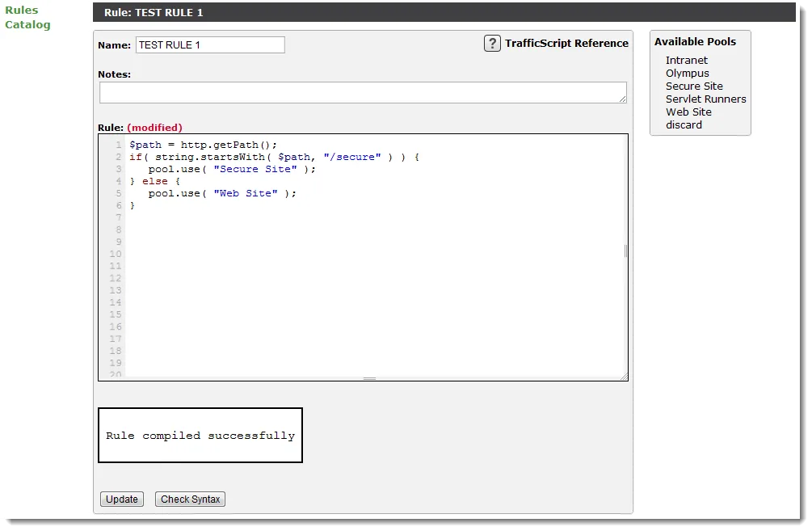
Task: Click the TrafficScript Reference link text
Action: coord(566,43)
